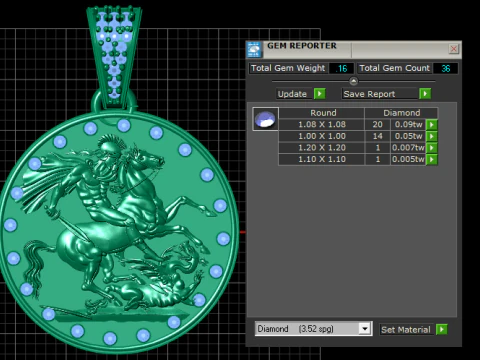The height and width of the screenshot is (360, 480).
Task: Click the pendant's gem-set bail
Action: tap(114, 57)
